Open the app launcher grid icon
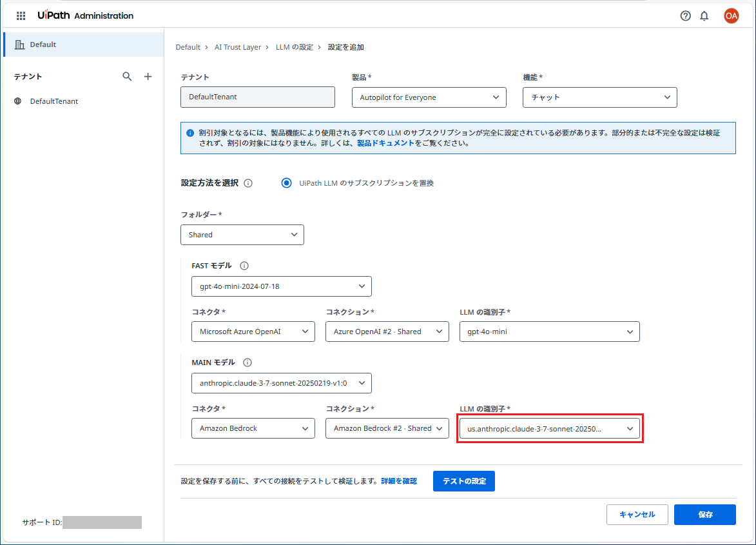Image resolution: width=756 pixels, height=545 pixels. click(x=21, y=16)
